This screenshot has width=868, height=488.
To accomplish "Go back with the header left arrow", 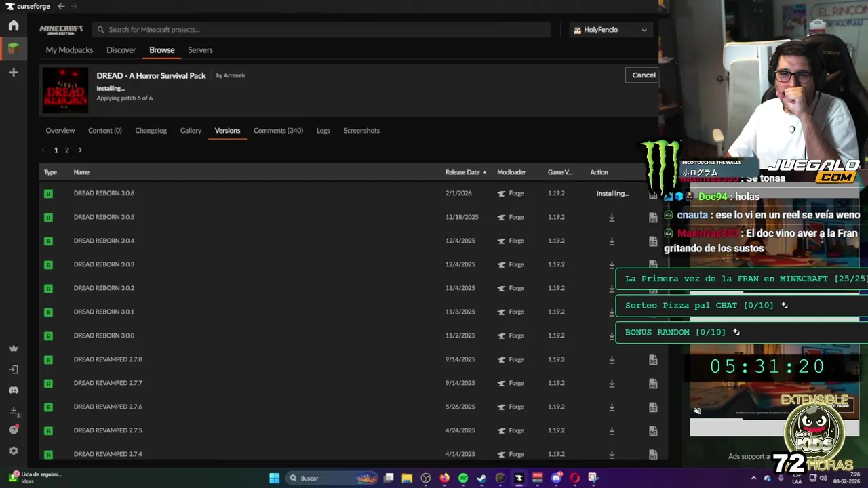I will 61,6.
